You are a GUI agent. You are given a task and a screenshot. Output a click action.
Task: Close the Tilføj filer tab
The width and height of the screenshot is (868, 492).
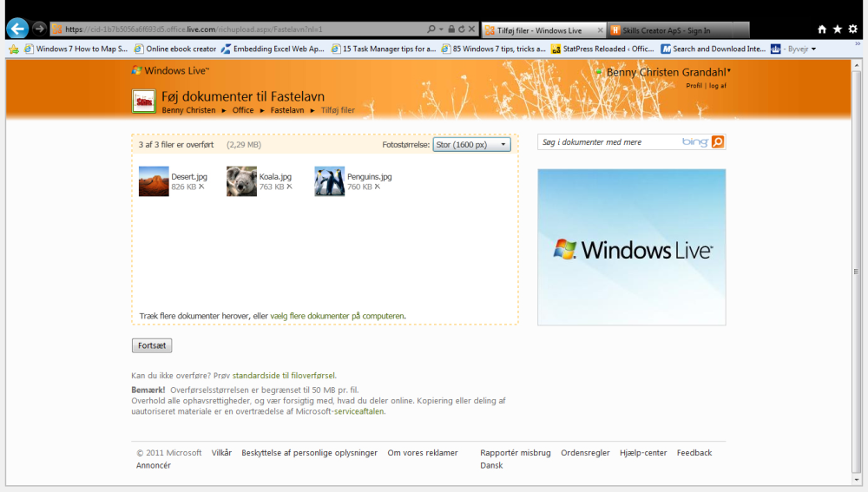pyautogui.click(x=600, y=30)
